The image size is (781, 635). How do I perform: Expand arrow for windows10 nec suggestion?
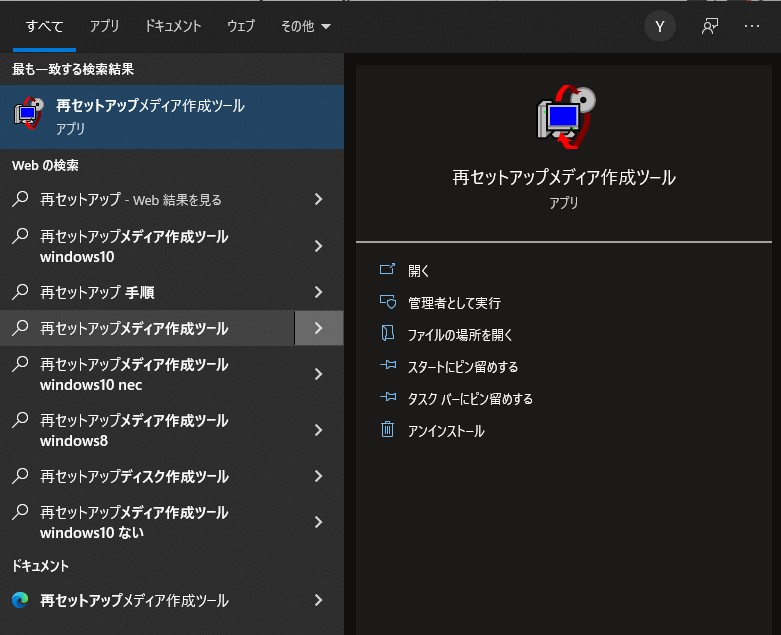coord(319,375)
